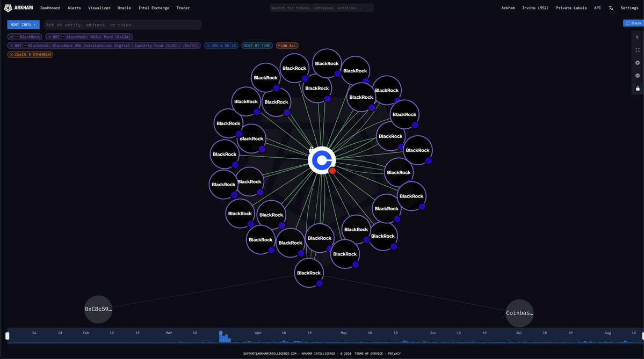644x359 pixels.
Task: Click the 'BlackRock USD Institutional Digital Liquidity Fund' chip text
Action: (113, 46)
